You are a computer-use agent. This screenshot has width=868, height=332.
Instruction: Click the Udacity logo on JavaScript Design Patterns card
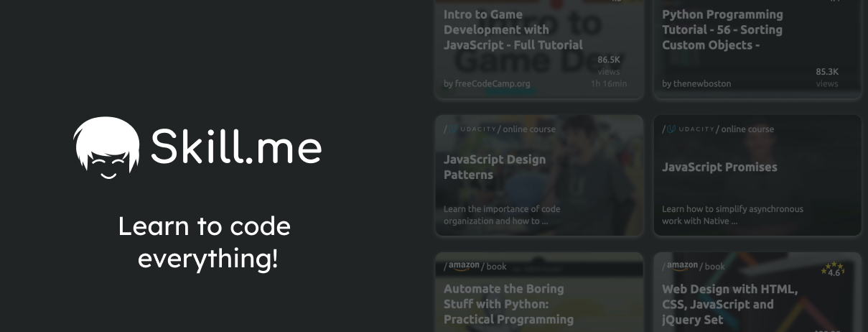click(x=472, y=129)
